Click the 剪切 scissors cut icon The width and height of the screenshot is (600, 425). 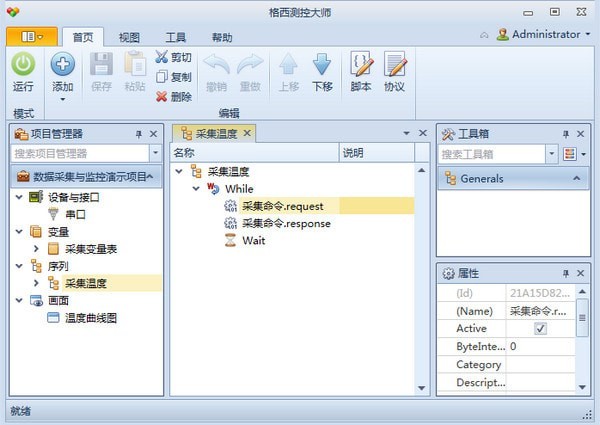pos(161,57)
